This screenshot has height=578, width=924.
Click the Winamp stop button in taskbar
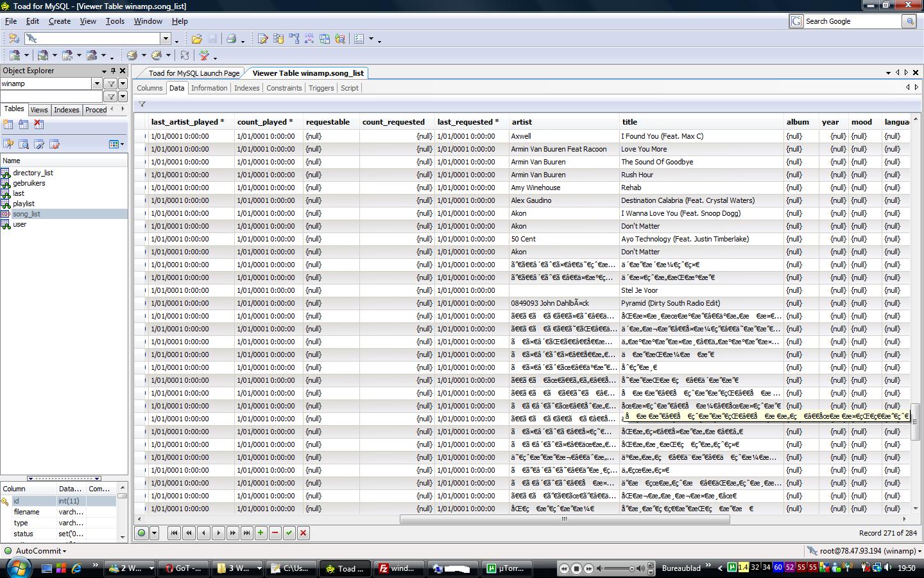tap(576, 568)
